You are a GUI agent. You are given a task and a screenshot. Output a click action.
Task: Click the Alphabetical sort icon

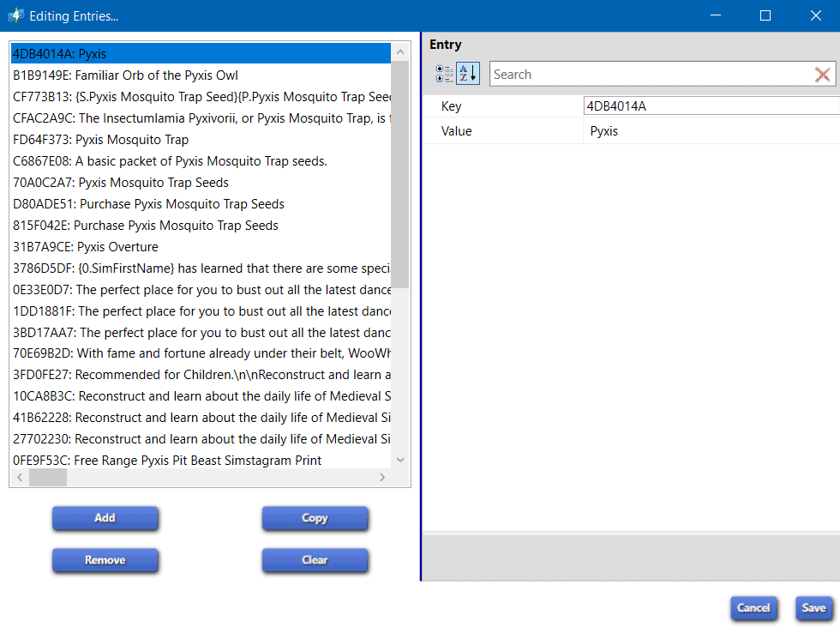click(x=467, y=74)
